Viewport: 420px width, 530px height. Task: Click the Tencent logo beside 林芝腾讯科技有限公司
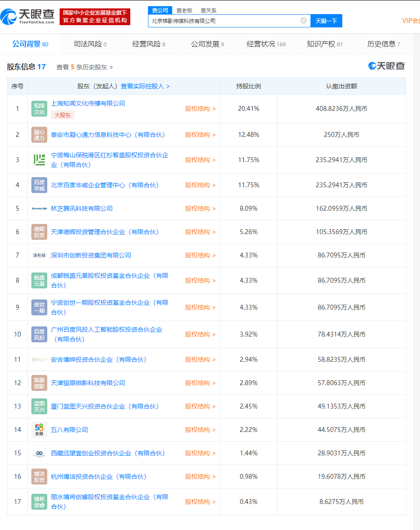[x=39, y=208]
